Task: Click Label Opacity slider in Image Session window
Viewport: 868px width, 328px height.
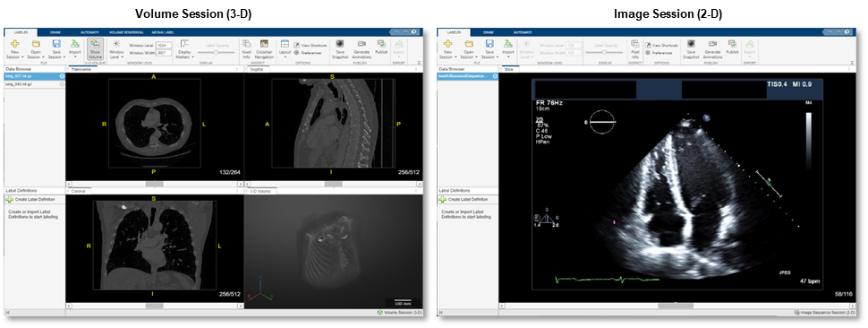Action: pos(604,52)
